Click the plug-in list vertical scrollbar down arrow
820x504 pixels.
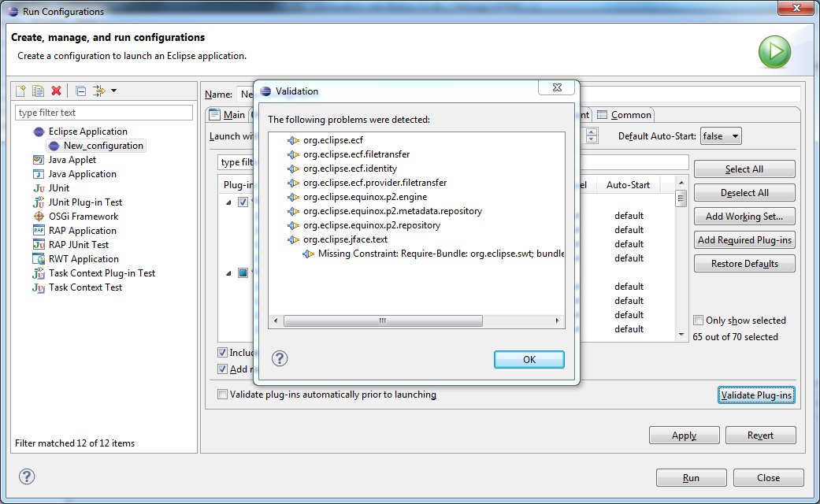tap(681, 335)
